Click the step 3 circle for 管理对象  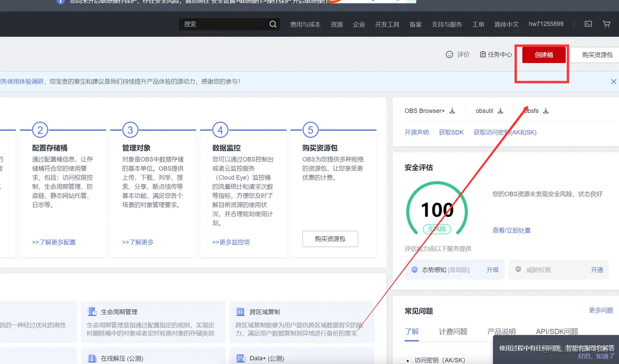tap(130, 130)
